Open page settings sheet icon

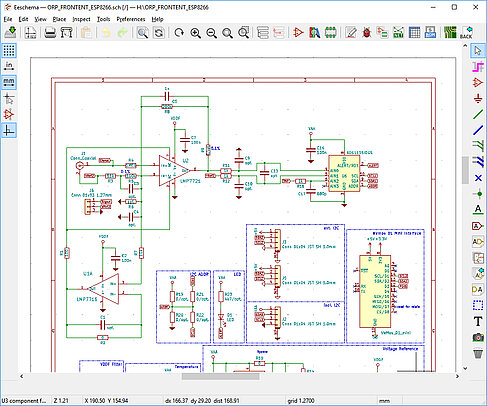(x=31, y=33)
